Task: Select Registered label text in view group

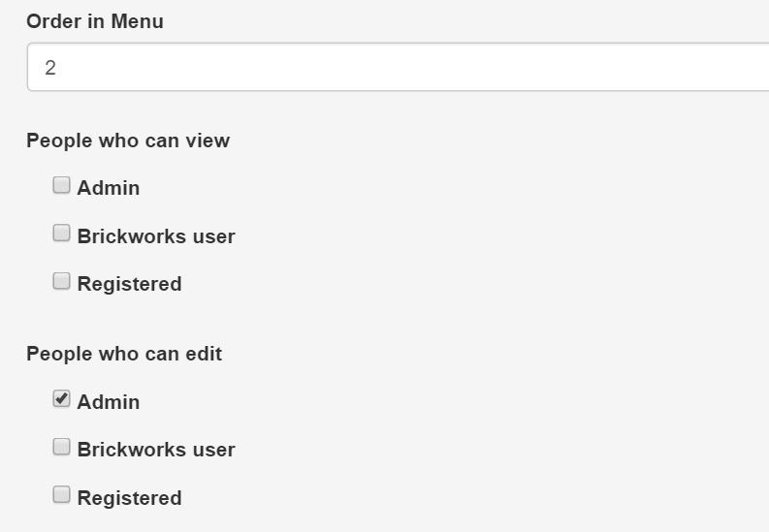Action: pyautogui.click(x=130, y=285)
